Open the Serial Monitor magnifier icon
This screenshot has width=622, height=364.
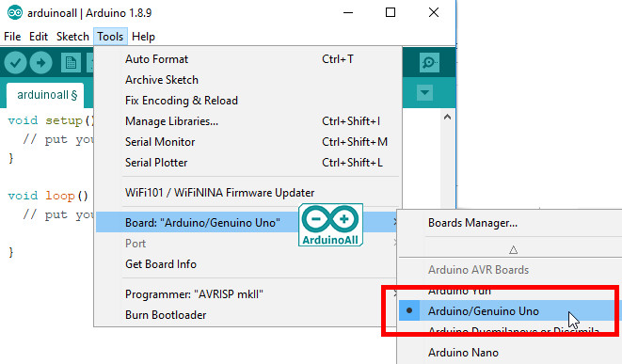(429, 63)
